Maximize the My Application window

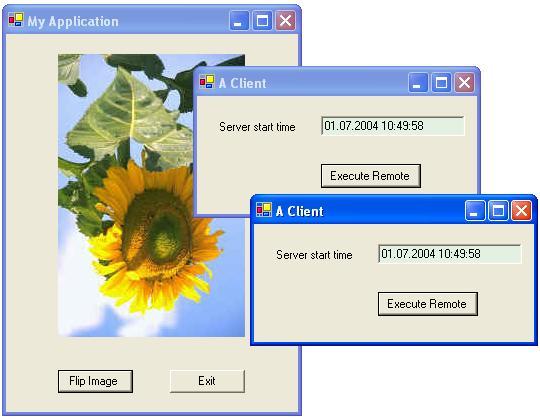point(262,21)
